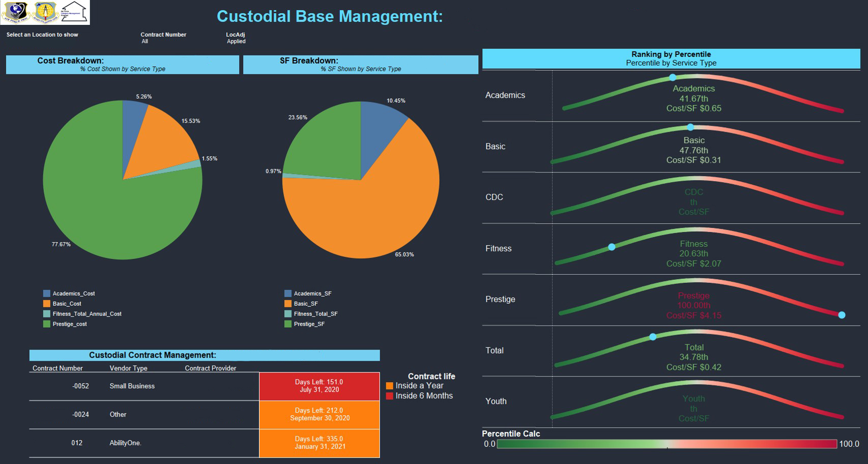Select the Civil Engineer Center shield emblem
Image resolution: width=868 pixels, height=464 pixels.
pos(45,12)
